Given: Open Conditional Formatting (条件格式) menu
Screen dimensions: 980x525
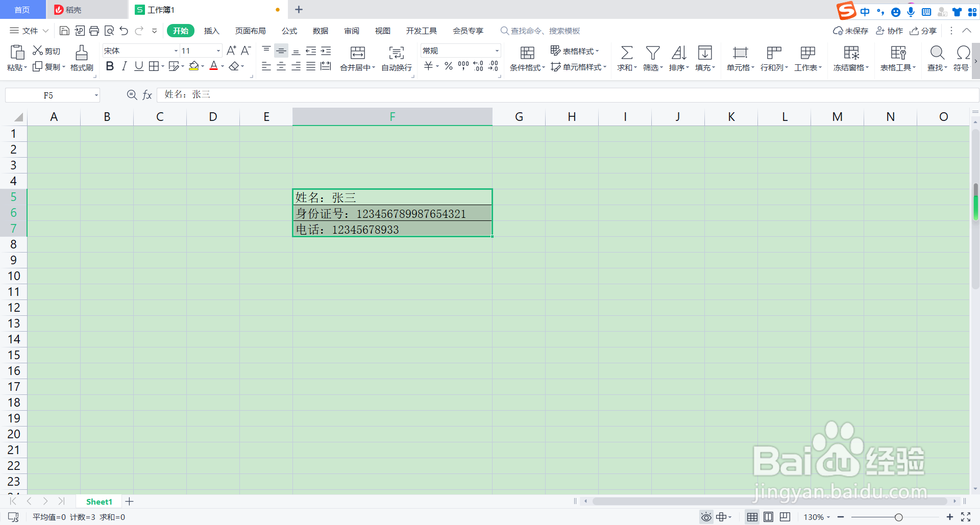Looking at the screenshot, I should [x=527, y=58].
